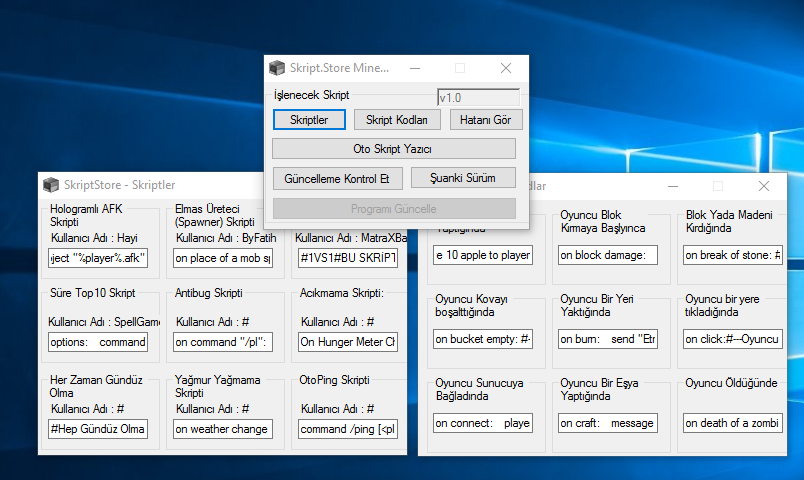Viewport: 804px width, 480px height.
Task: Click OtoPing Skripti command field
Action: click(348, 429)
